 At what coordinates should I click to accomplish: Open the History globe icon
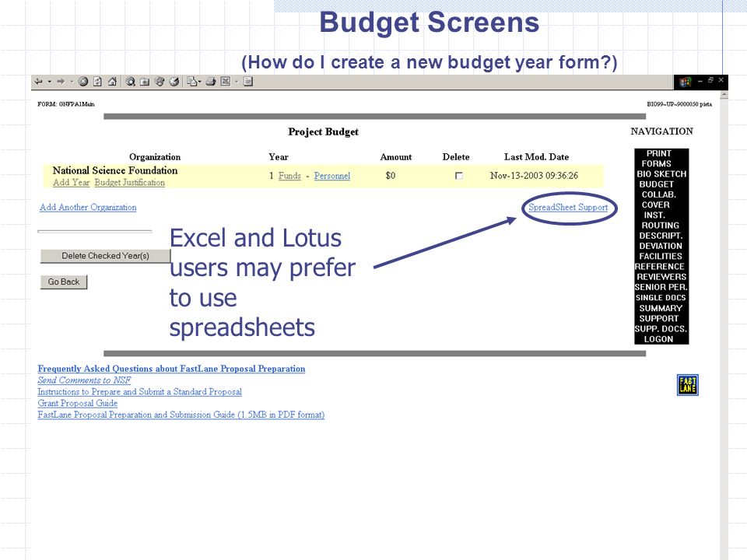tap(174, 82)
